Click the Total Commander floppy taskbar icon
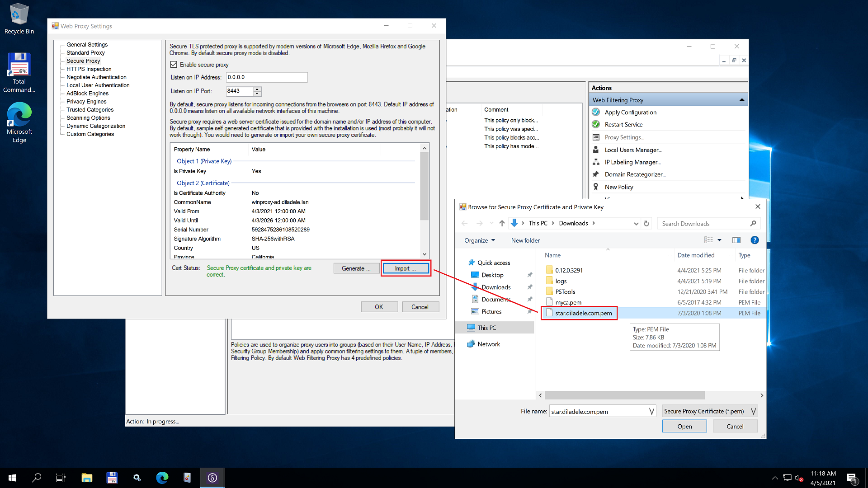The image size is (868, 488). point(112,478)
